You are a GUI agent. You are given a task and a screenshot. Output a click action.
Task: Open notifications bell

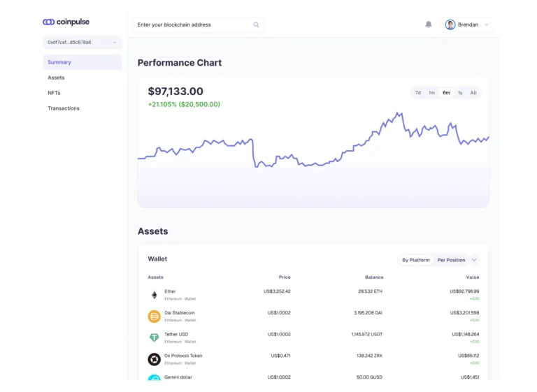(x=429, y=24)
